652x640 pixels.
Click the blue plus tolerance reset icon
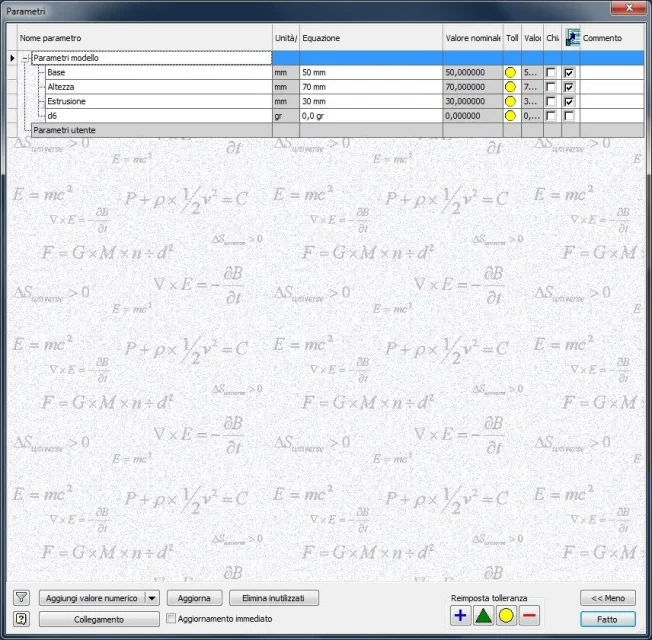(460, 615)
